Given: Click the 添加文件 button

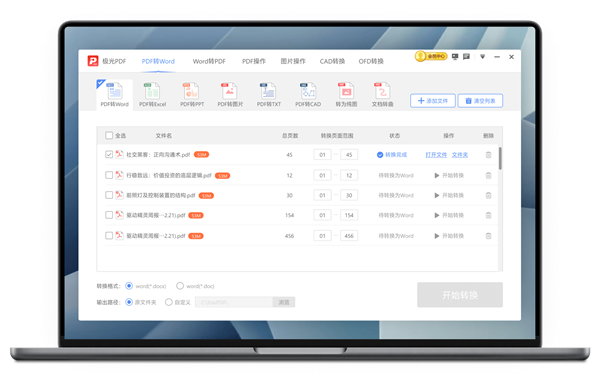Looking at the screenshot, I should coord(433,101).
